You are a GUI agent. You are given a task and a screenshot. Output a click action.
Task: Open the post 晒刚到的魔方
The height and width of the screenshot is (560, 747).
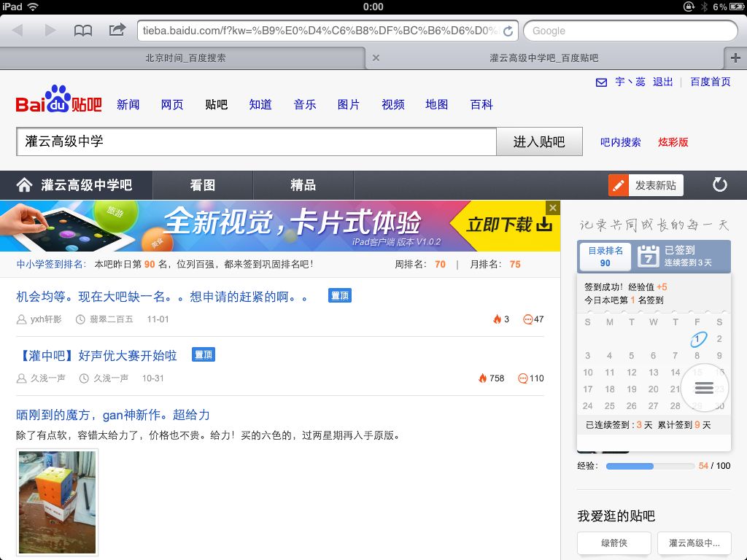click(113, 415)
